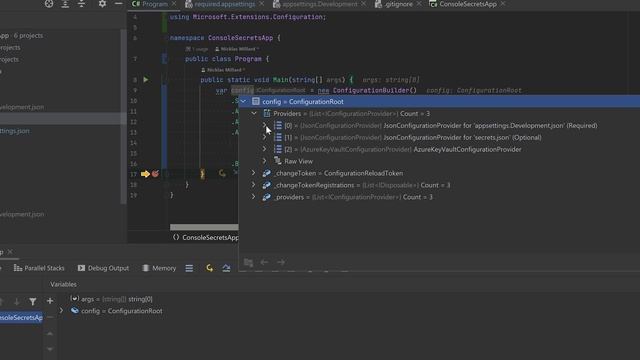Viewport: 640px width, 360px height.
Task: Click the ConsoleSecretsApp breadcrumb under editor
Action: tap(206, 238)
